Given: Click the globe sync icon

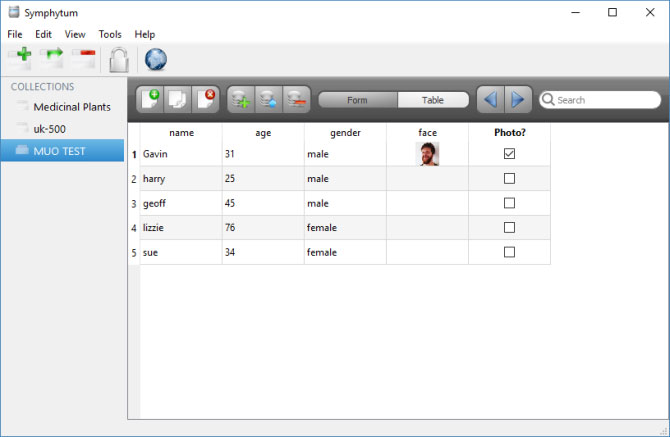Looking at the screenshot, I should pyautogui.click(x=156, y=59).
